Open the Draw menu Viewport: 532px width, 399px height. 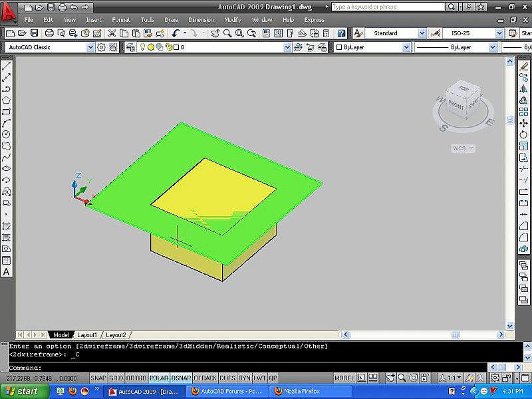tap(171, 20)
